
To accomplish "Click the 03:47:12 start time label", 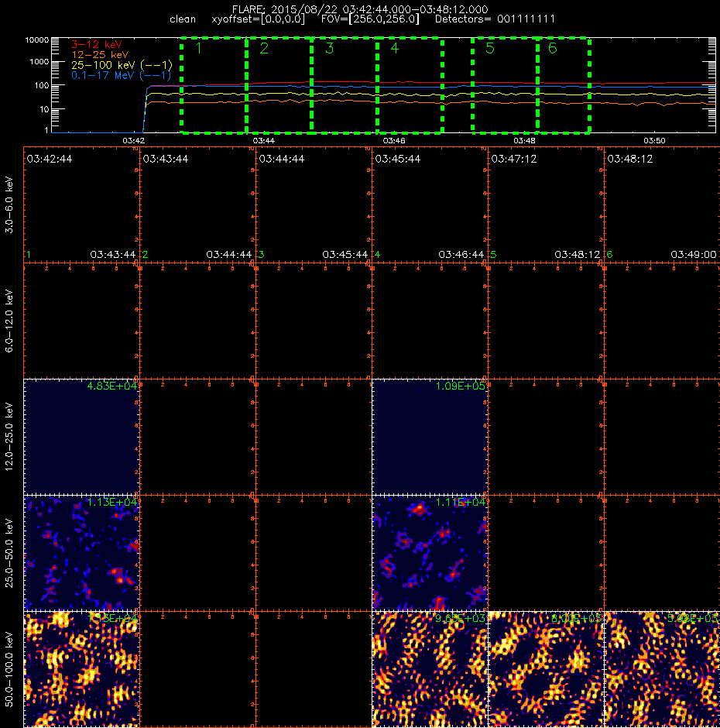I will pyautogui.click(x=514, y=159).
